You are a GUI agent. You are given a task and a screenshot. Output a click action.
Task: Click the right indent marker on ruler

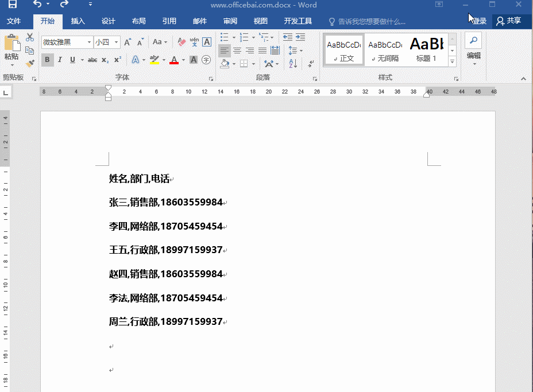click(426, 95)
